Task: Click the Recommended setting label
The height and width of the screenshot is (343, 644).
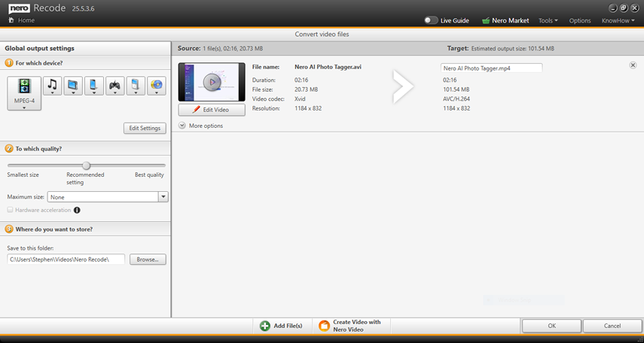Action: tap(85, 178)
